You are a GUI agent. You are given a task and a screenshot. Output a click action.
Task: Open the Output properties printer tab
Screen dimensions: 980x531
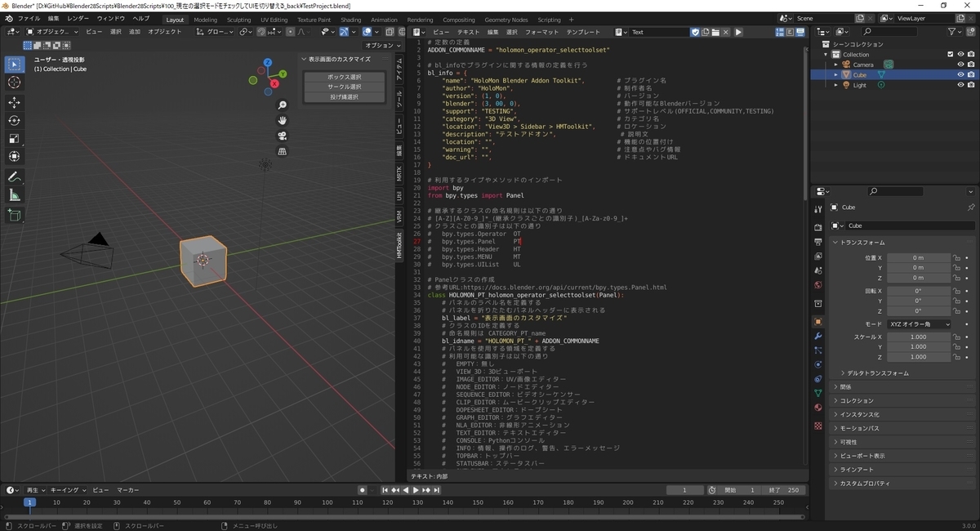[x=818, y=242]
